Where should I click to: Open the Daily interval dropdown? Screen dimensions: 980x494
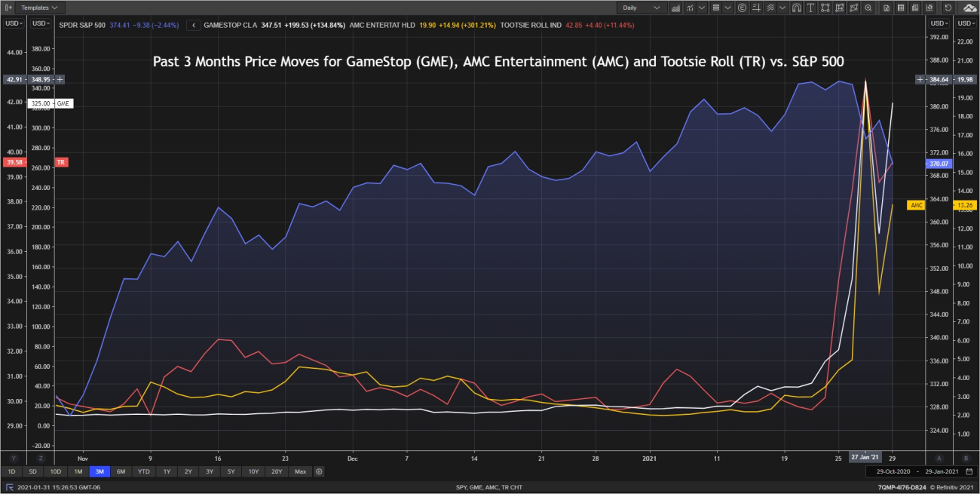click(x=641, y=8)
